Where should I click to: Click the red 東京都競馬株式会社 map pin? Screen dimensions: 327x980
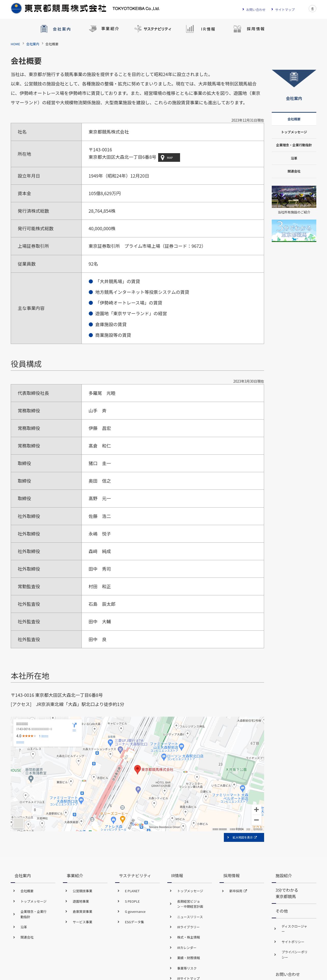tap(138, 769)
